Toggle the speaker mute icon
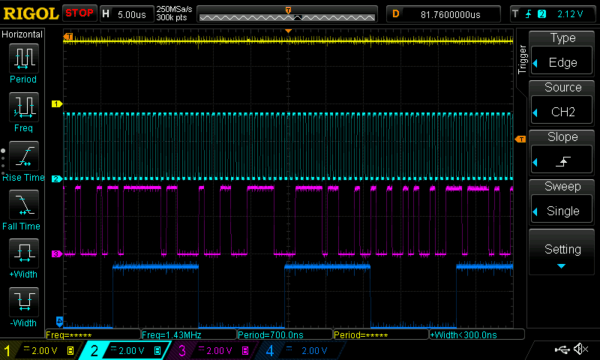Viewport: 600px width, 360px height. (x=581, y=349)
